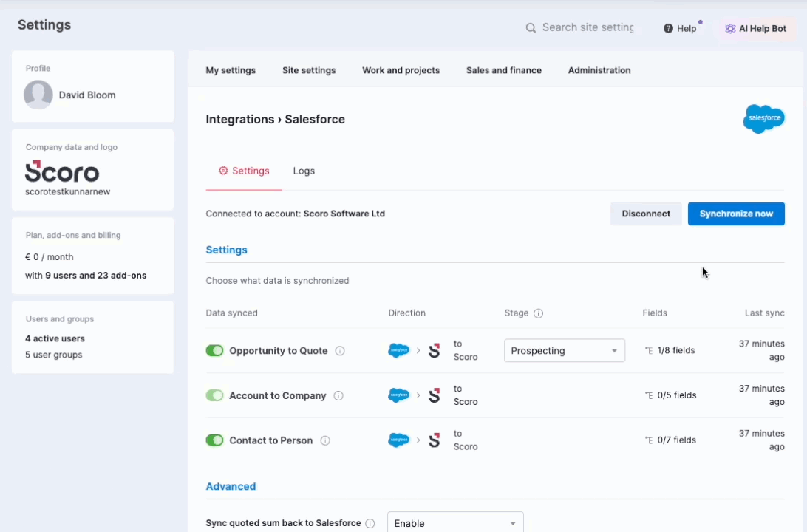Click the search magnifier icon
Screen dimensions: 807x532
[x=531, y=28]
